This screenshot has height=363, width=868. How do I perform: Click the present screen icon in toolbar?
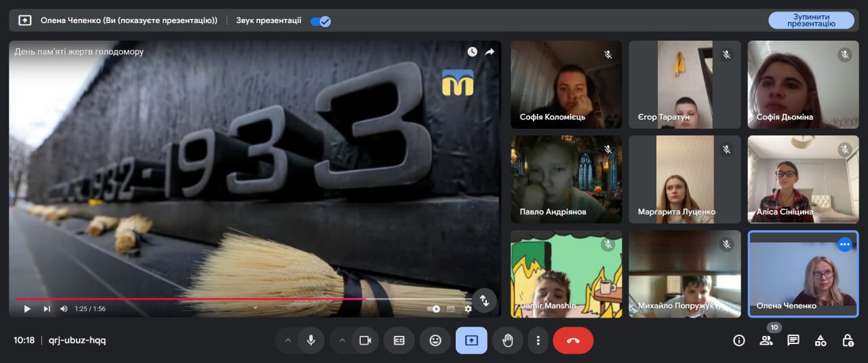coord(471,341)
